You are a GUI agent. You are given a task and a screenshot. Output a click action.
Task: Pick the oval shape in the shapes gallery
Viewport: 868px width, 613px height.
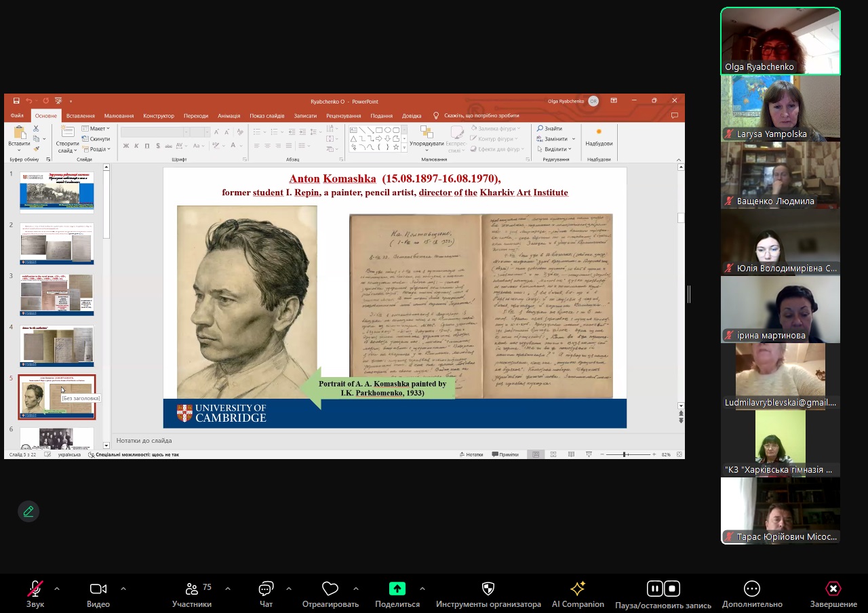[x=387, y=130]
